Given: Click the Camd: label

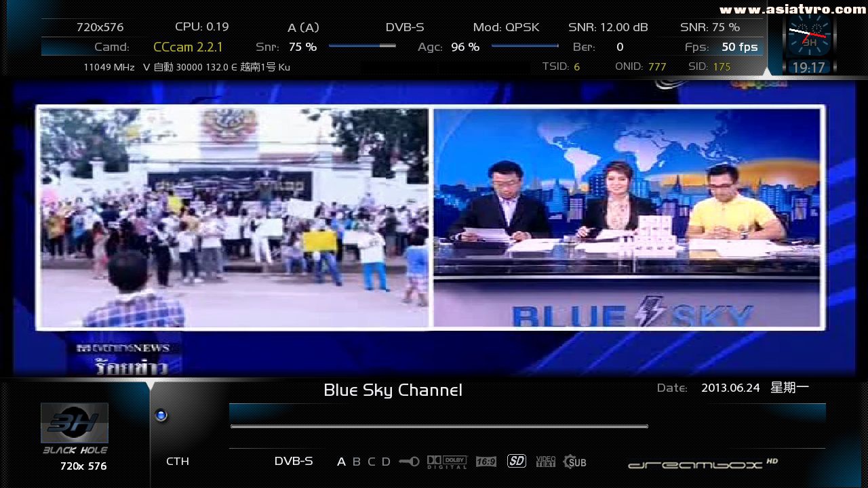Looking at the screenshot, I should click(x=112, y=47).
